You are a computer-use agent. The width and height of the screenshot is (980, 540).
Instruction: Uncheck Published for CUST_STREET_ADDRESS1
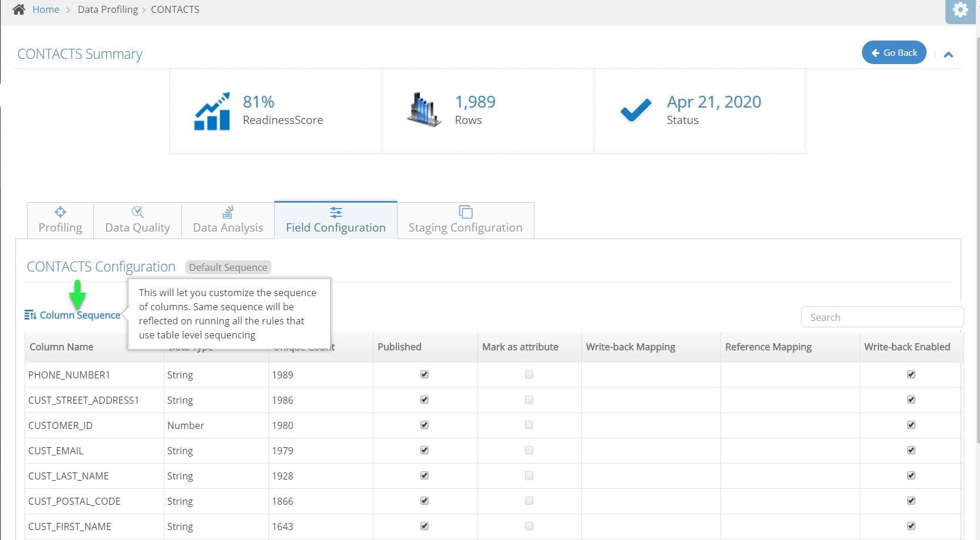(425, 400)
